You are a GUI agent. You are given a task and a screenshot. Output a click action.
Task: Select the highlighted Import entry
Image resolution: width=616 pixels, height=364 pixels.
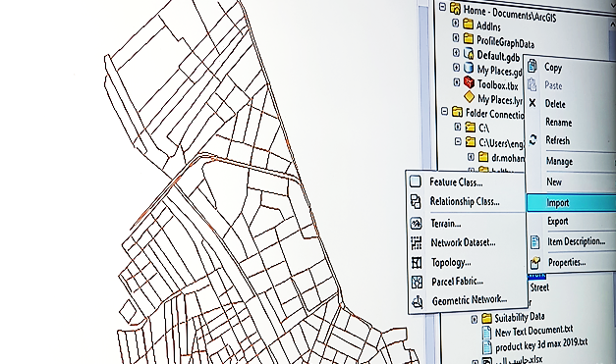[571, 203]
